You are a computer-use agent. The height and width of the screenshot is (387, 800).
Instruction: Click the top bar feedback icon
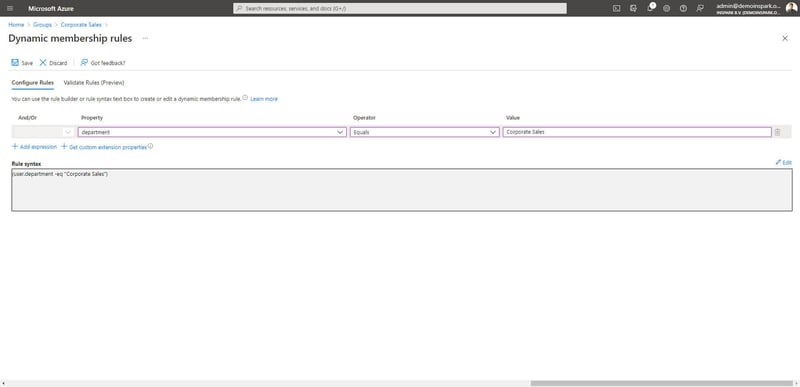[x=700, y=8]
